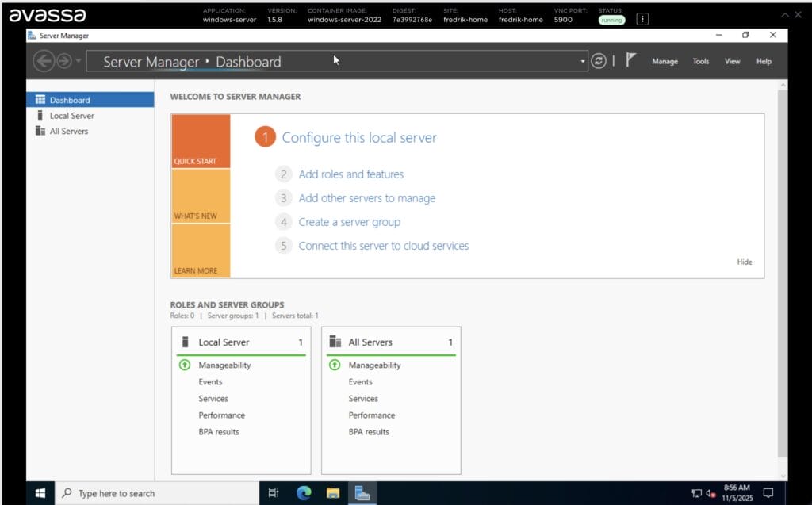Screen dimensions: 812x505
Task: Click the taskbar search box
Action: tap(143, 492)
